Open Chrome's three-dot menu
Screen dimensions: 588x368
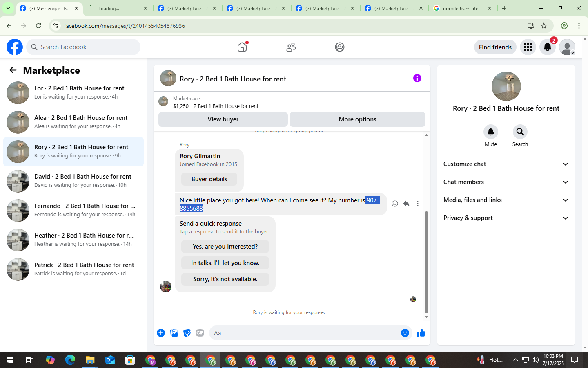click(x=579, y=26)
